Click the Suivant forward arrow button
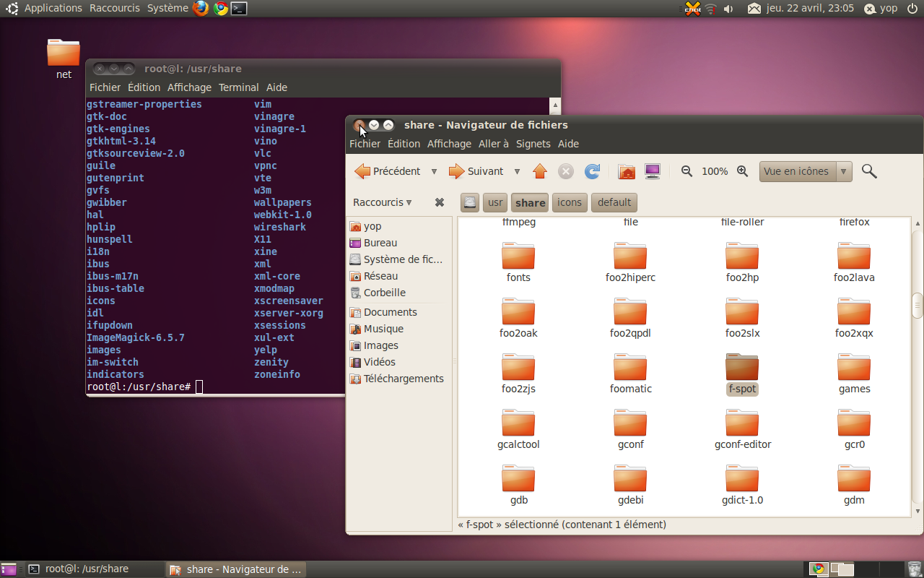This screenshot has height=578, width=924. 476,171
